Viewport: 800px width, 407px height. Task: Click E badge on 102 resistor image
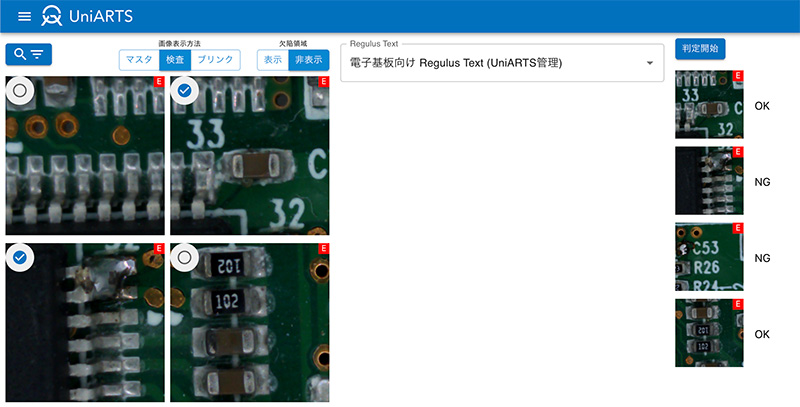[x=324, y=248]
